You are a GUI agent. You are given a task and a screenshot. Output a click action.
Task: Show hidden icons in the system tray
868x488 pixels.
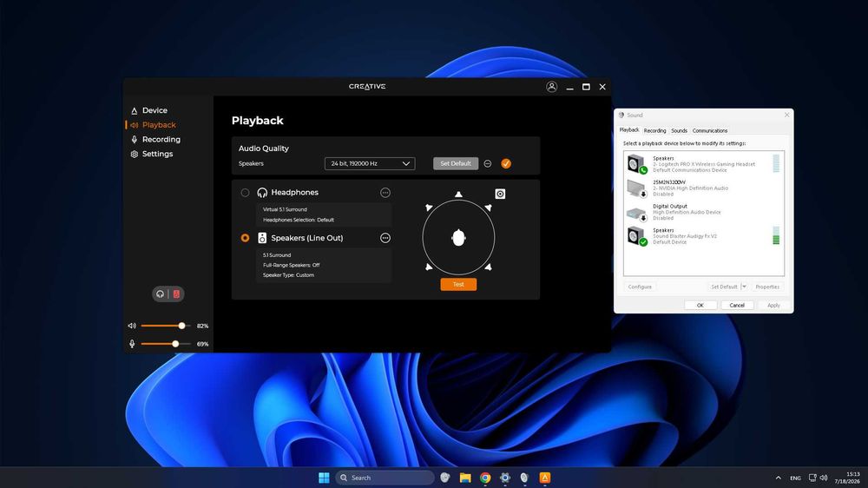pos(779,478)
